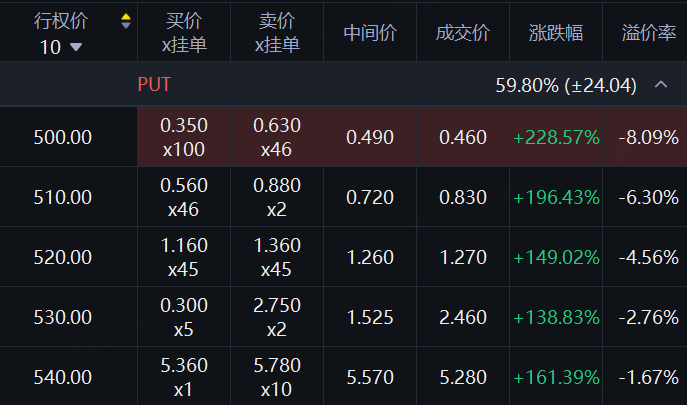This screenshot has width=687, height=405.
Task: Sort by the 成交价 column header
Action: coord(463,33)
